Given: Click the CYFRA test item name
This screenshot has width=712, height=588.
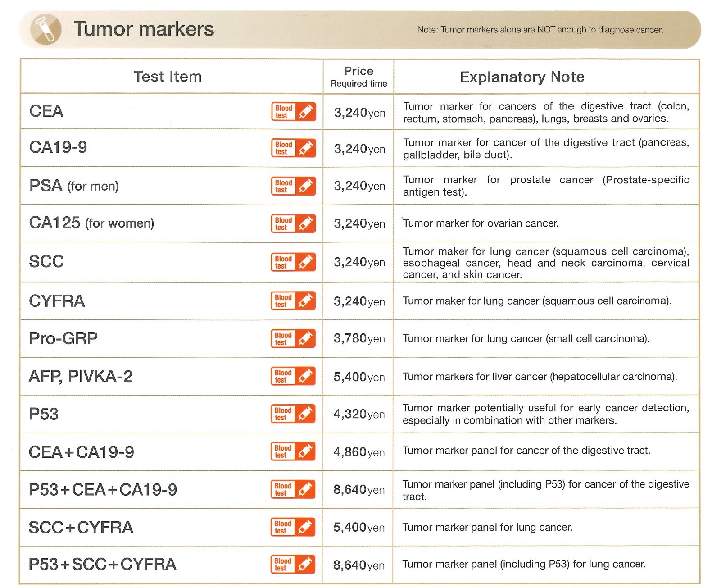Looking at the screenshot, I should pos(57,301).
